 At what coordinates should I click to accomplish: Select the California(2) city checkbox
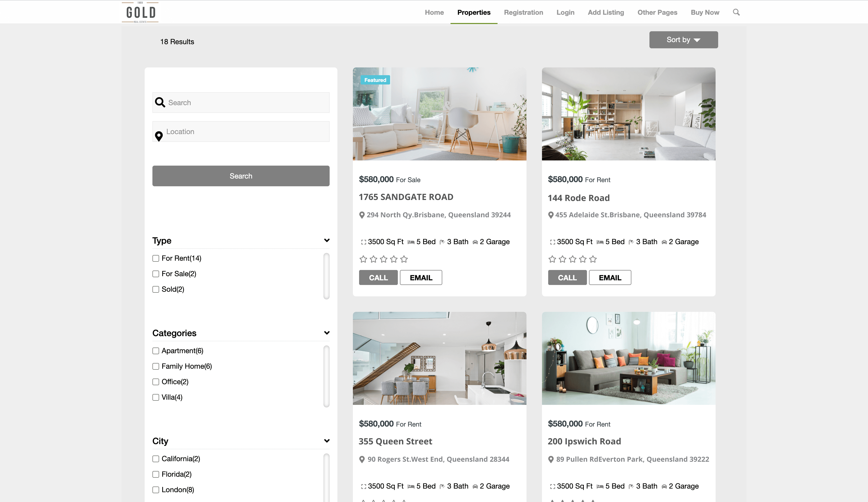coord(156,459)
